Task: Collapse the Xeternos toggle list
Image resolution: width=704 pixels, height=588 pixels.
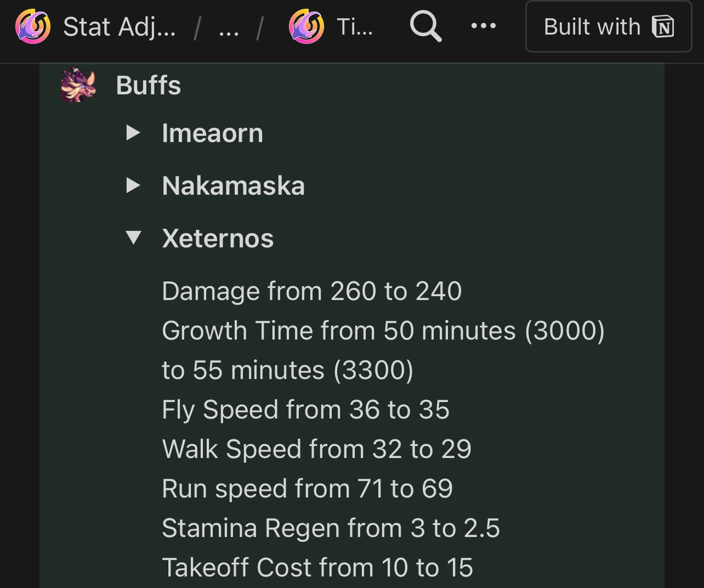Action: pos(132,238)
